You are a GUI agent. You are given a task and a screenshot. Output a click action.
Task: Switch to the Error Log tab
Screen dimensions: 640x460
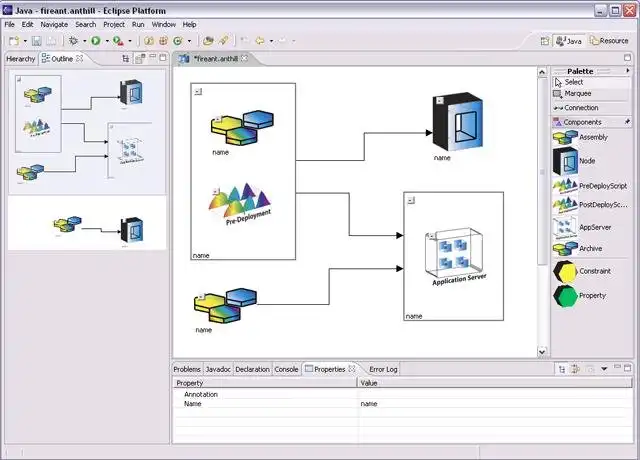[383, 369]
